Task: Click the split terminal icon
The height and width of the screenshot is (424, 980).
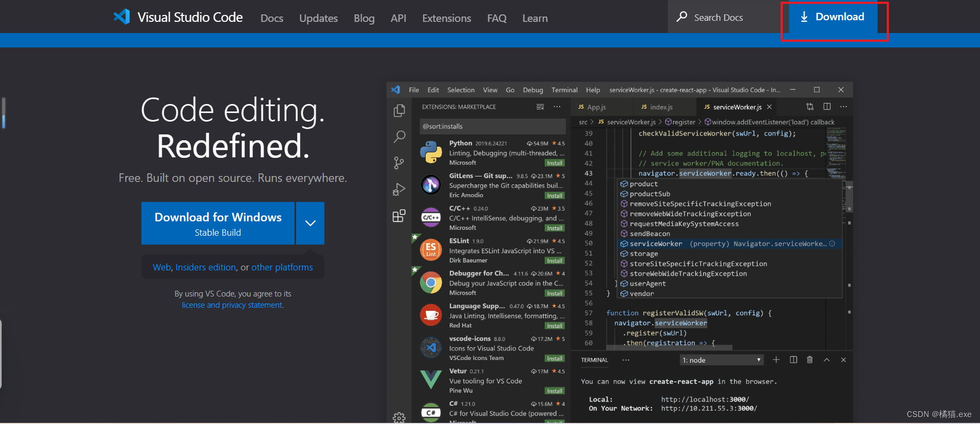Action: tap(793, 360)
